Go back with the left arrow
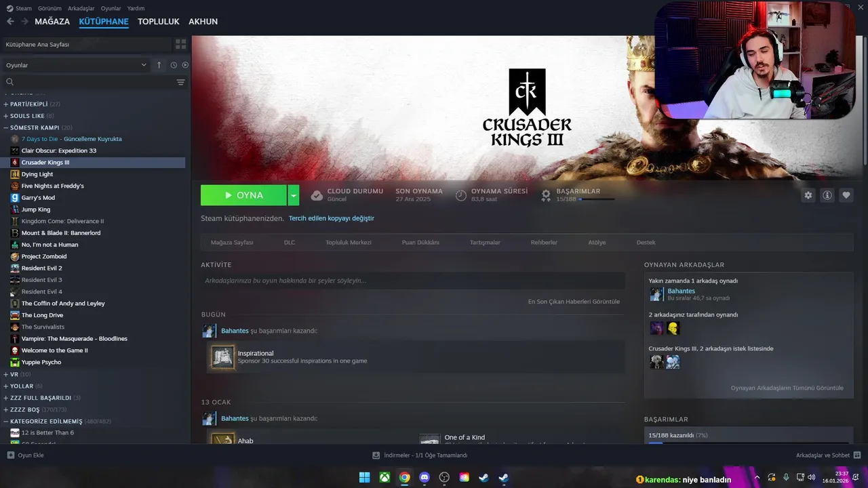Viewport: 868px width, 488px height. [9, 22]
